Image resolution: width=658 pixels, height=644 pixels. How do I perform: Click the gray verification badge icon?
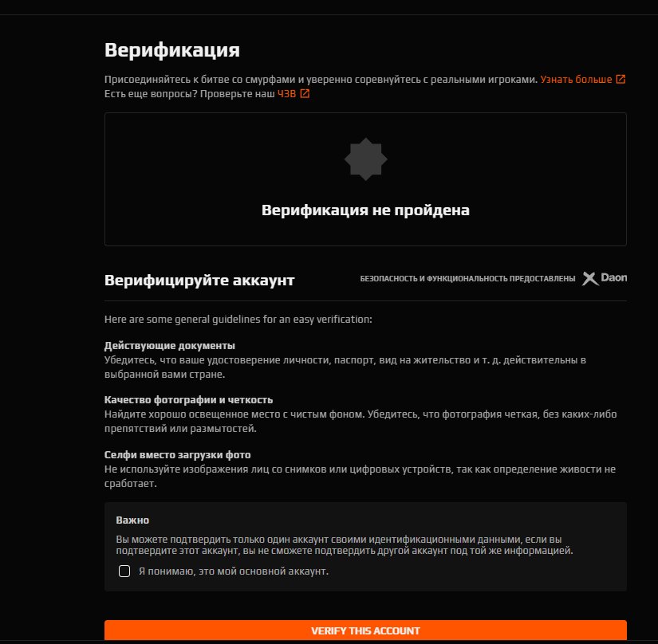pos(365,159)
